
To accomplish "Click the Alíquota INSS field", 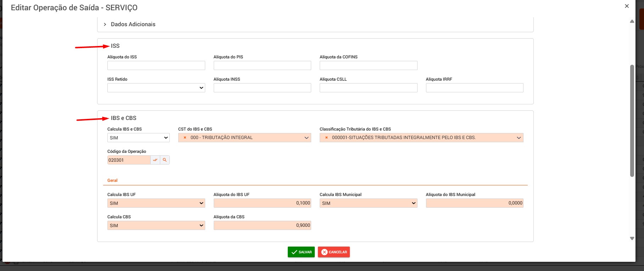I will (262, 88).
